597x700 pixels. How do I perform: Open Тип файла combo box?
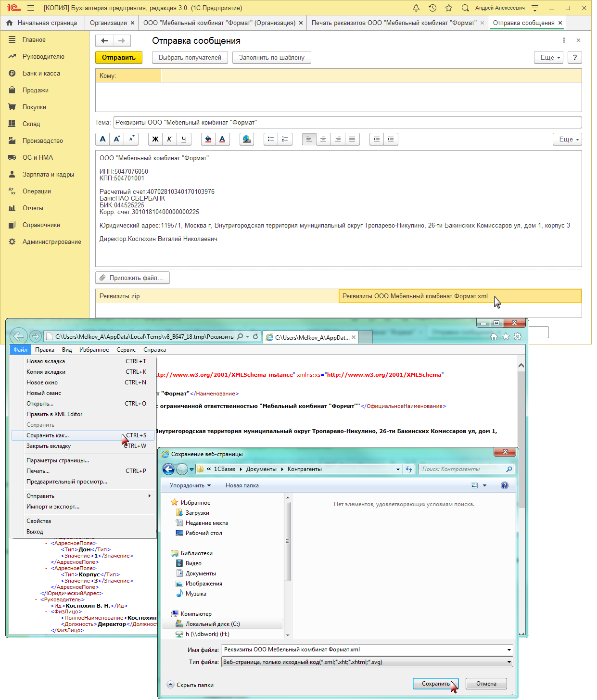coord(367,662)
